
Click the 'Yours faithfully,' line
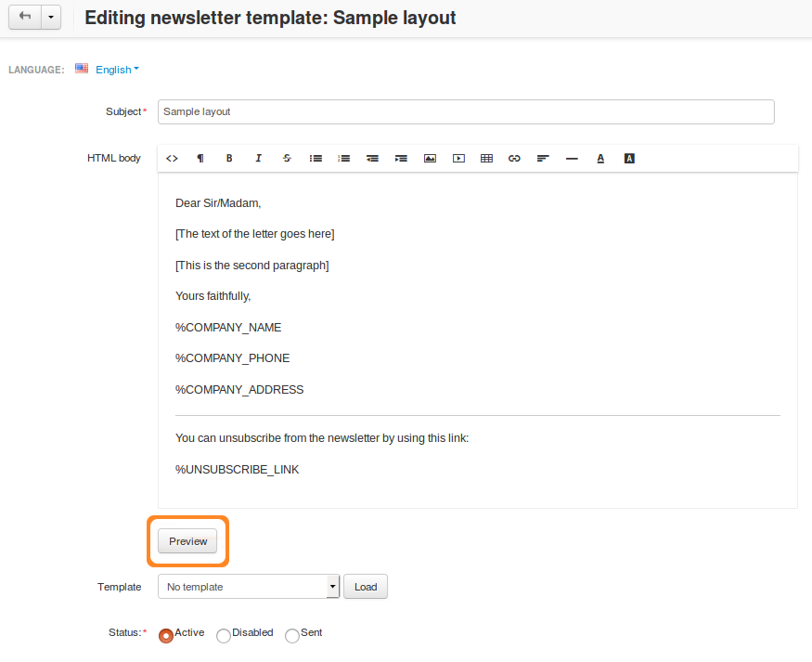(213, 296)
